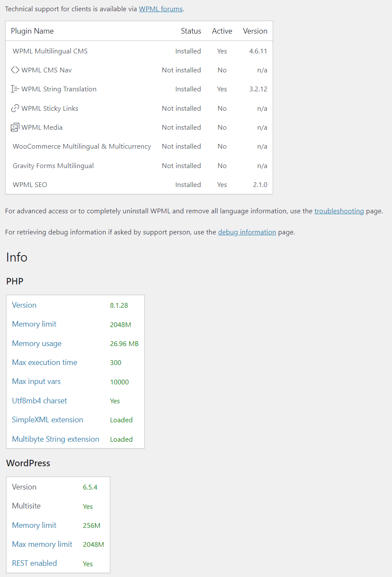
Task: Click the Max memory limit link
Action: click(x=42, y=544)
